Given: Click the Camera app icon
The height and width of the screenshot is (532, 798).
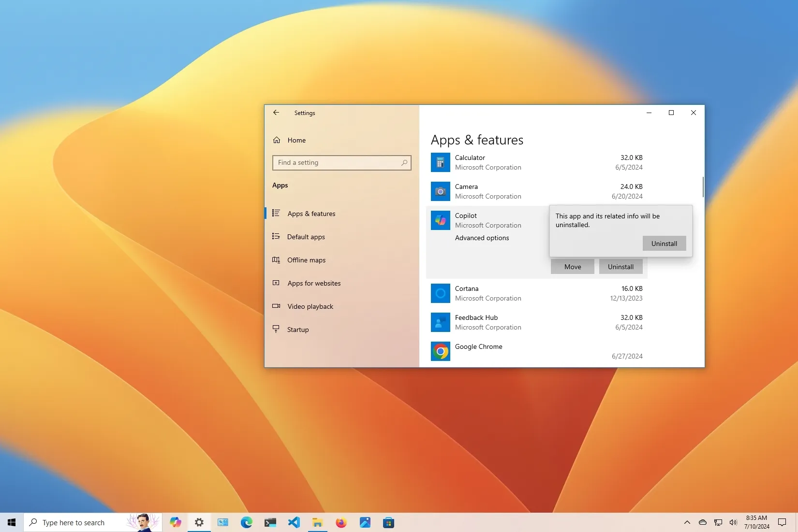Looking at the screenshot, I should 440,191.
